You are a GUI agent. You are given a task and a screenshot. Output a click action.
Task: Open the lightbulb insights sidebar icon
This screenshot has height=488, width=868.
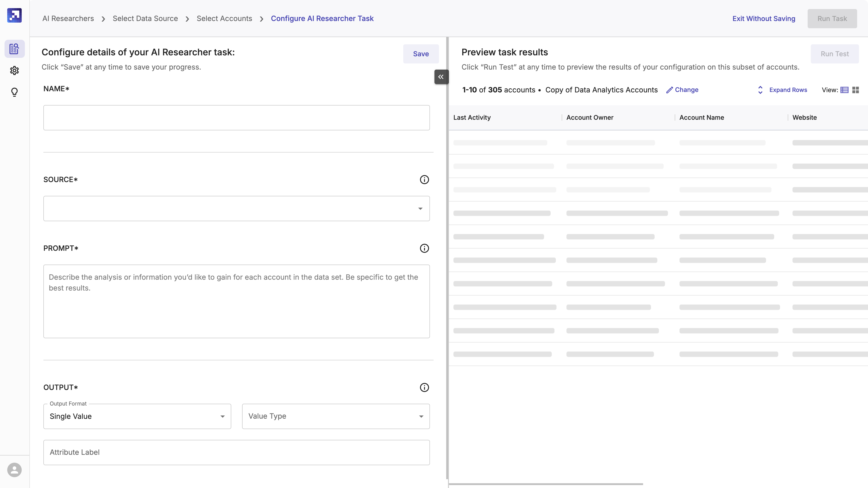pyautogui.click(x=14, y=92)
